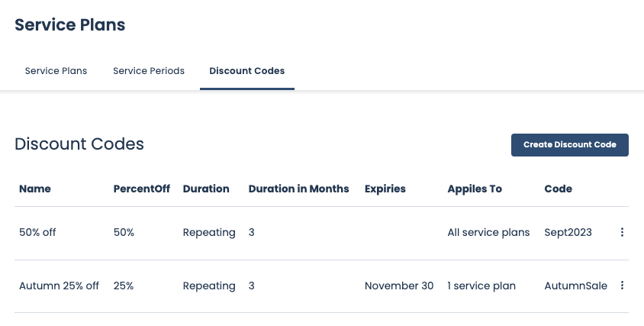The image size is (644, 326).
Task: Click the Expiries column header
Action: coord(385,189)
